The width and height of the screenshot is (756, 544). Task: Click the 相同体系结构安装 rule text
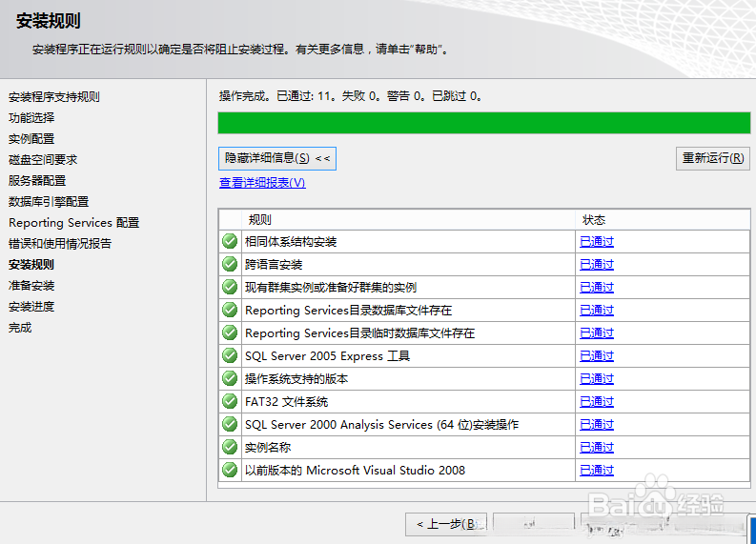(x=291, y=241)
